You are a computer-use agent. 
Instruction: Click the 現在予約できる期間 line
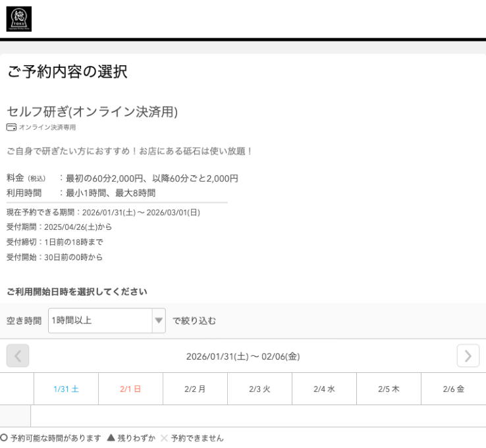pyautogui.click(x=103, y=212)
